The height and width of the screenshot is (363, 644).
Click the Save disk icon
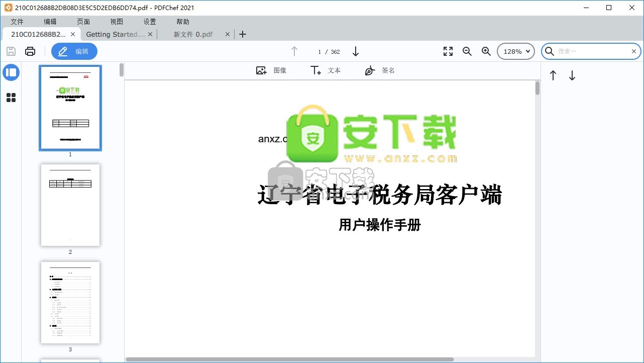tap(11, 51)
